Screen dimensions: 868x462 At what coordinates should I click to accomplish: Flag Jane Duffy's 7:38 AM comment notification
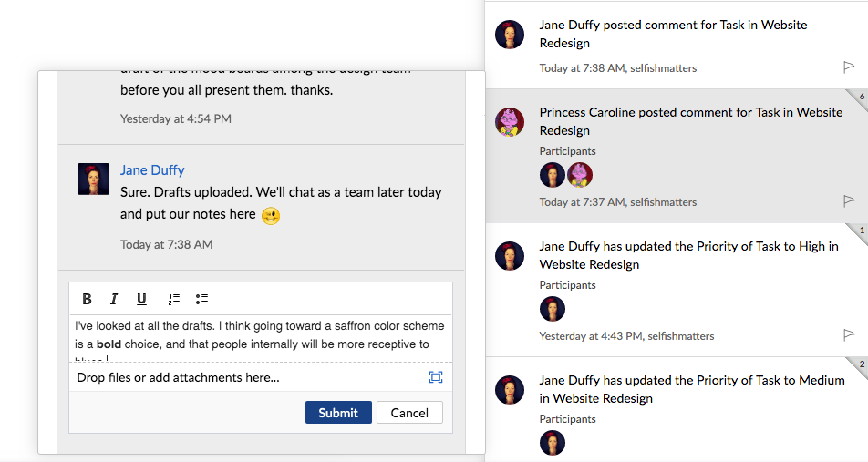(x=849, y=67)
